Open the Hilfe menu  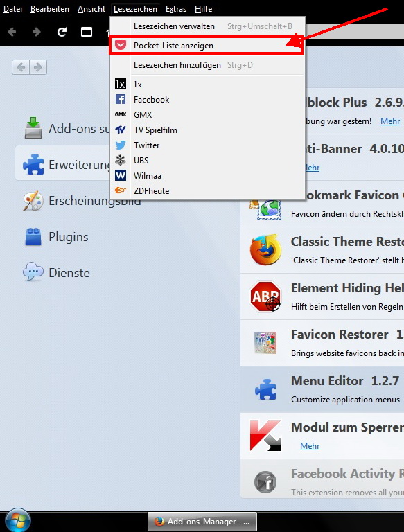203,9
